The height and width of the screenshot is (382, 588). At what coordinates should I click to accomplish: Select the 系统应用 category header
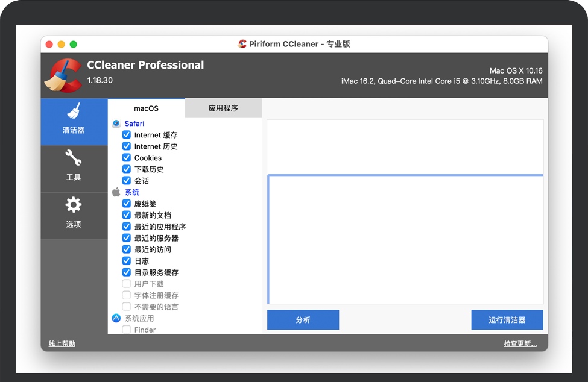click(139, 318)
